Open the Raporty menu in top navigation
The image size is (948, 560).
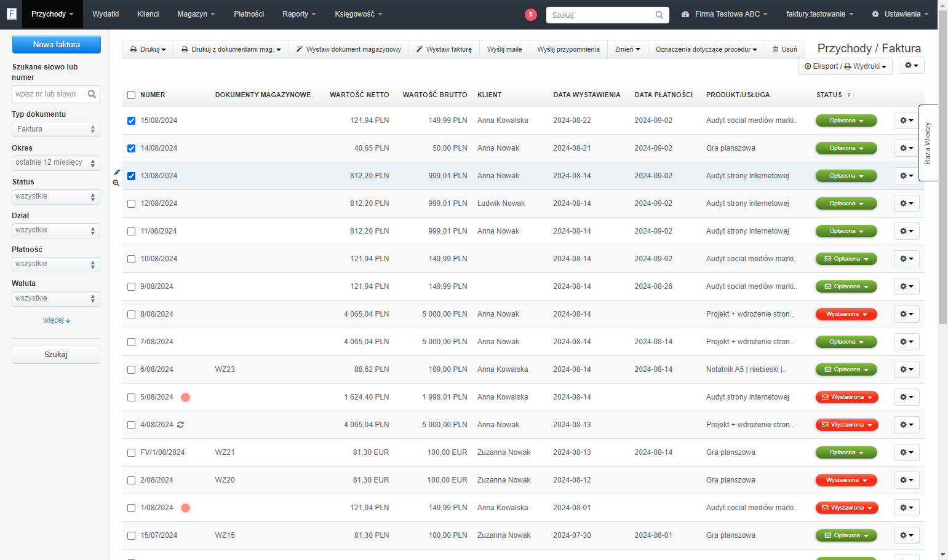click(299, 14)
